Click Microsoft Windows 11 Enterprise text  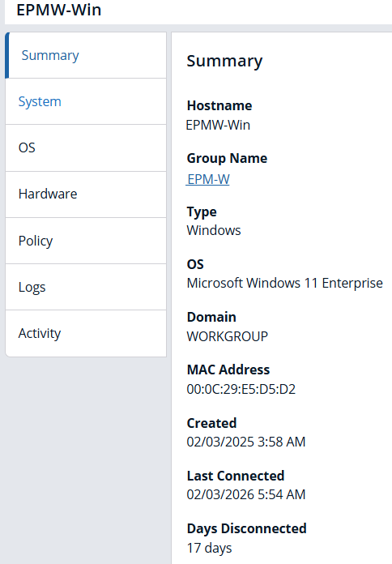coord(284,283)
